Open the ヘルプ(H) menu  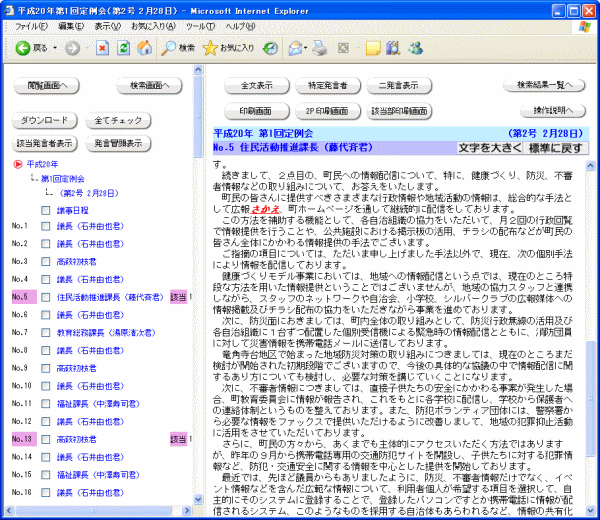click(240, 26)
